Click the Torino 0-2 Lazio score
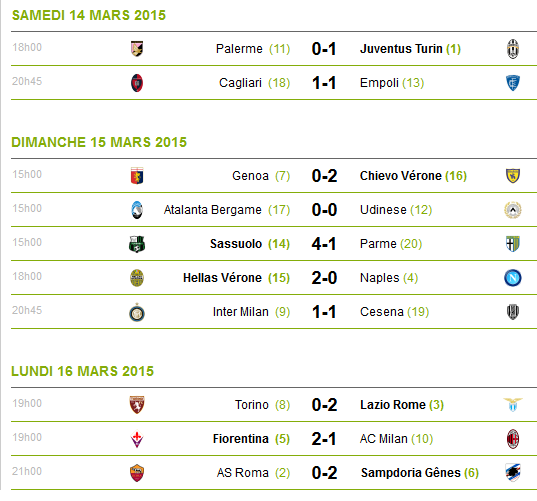 coord(324,404)
